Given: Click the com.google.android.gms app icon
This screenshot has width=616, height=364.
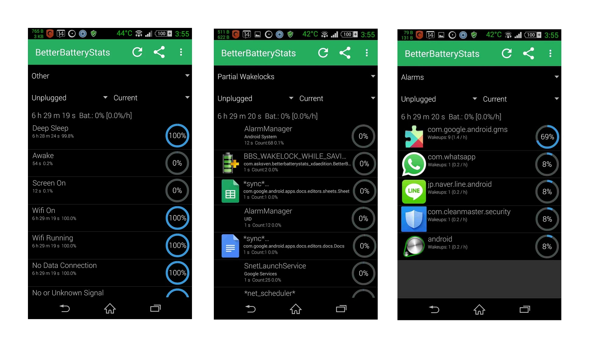Looking at the screenshot, I should (x=413, y=134).
